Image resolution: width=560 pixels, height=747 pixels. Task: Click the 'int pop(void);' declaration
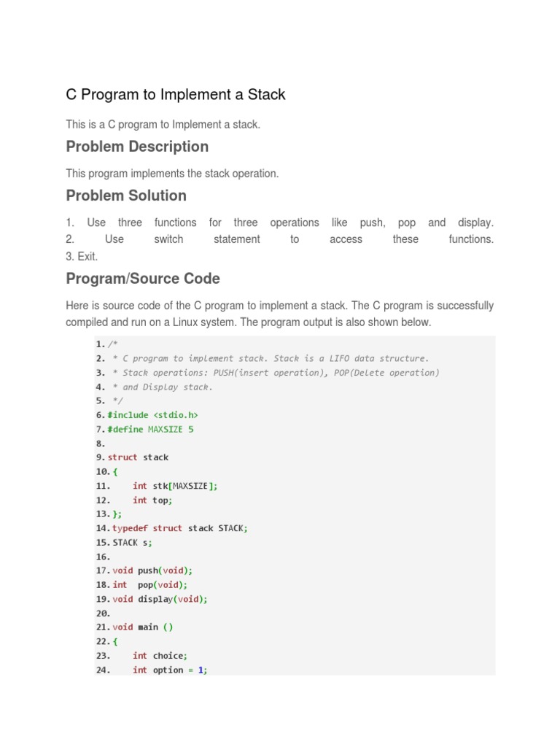click(149, 585)
